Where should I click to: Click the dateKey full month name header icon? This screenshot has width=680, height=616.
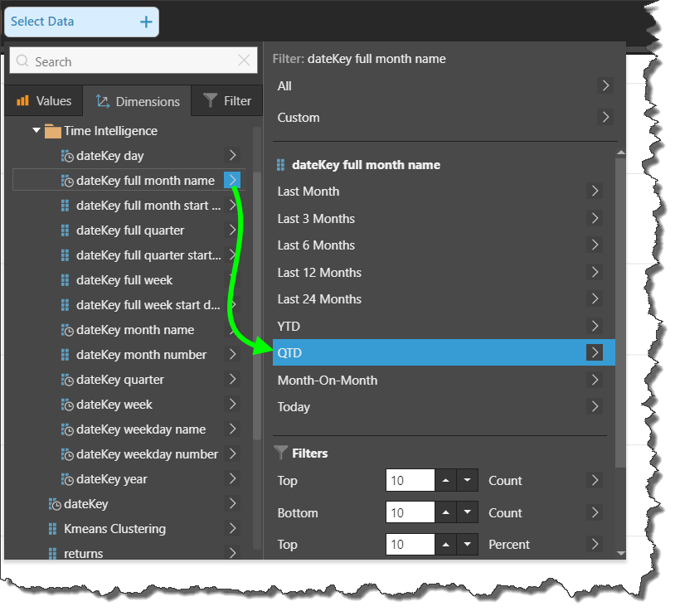281,165
